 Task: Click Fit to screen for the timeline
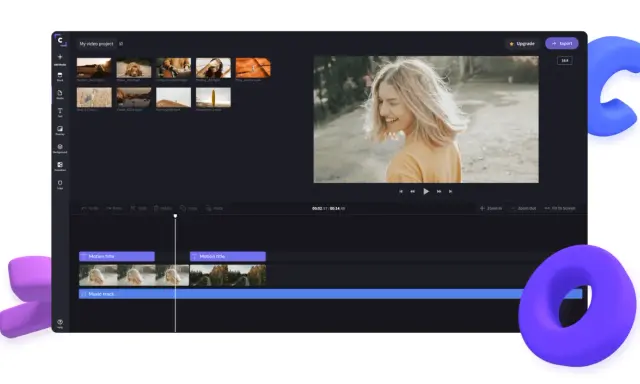click(x=560, y=209)
